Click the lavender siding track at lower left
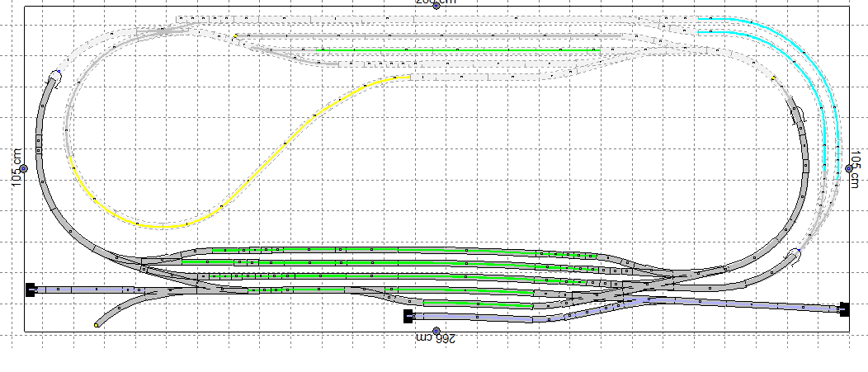The height and width of the screenshot is (372, 868). (83, 290)
